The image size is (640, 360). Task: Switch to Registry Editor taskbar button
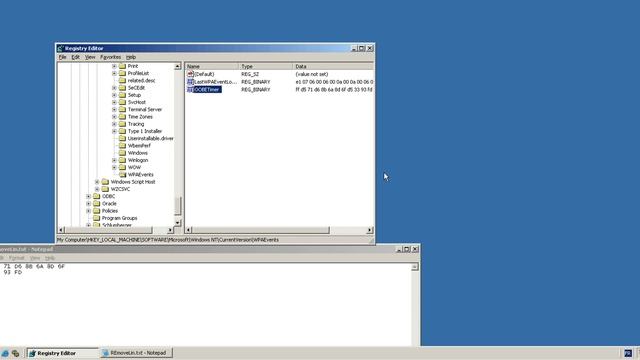click(x=62, y=353)
